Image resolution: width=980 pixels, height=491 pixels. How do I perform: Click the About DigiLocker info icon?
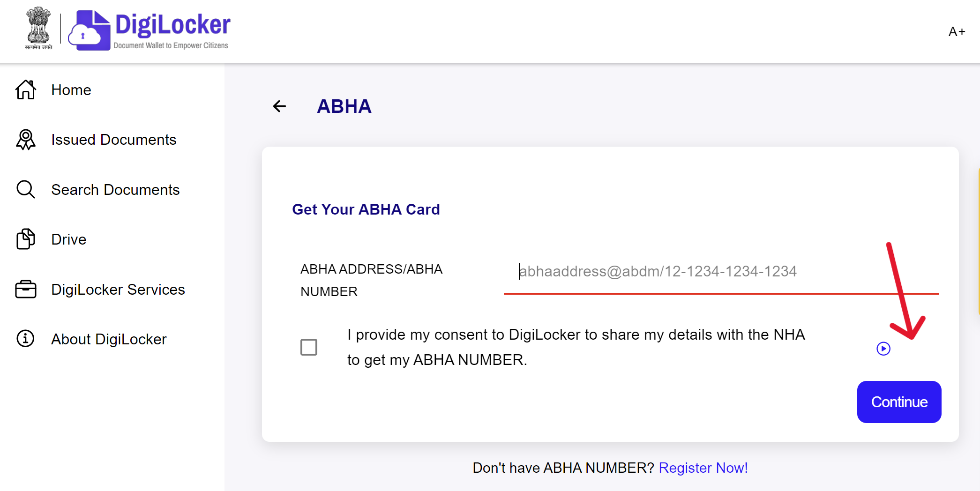click(x=25, y=339)
